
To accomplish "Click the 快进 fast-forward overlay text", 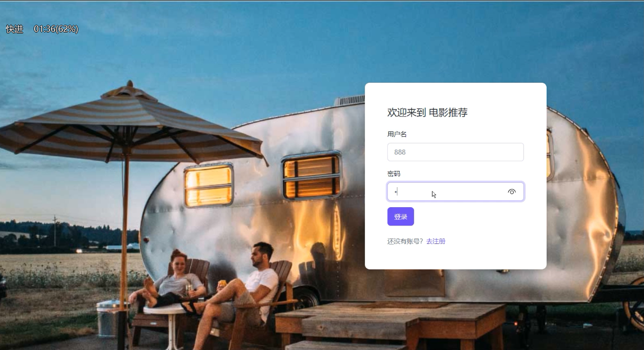I will (15, 29).
